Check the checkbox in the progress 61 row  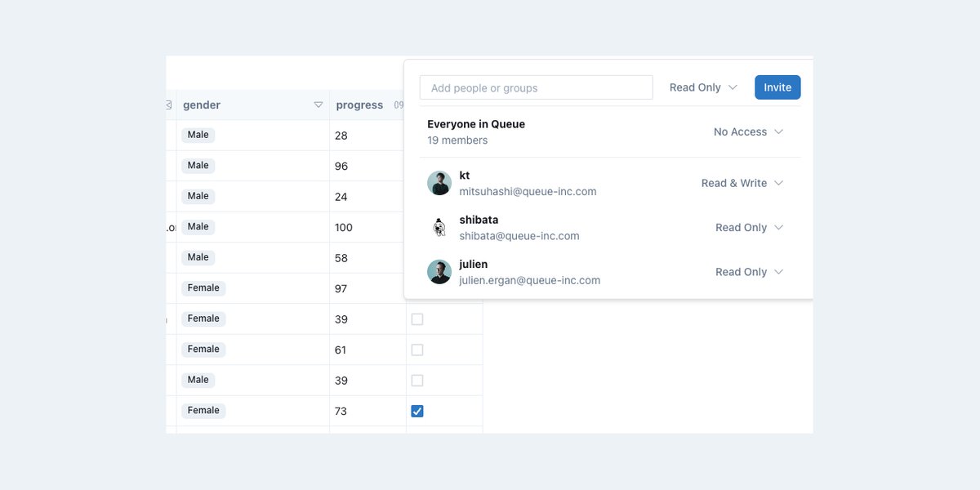(x=417, y=350)
